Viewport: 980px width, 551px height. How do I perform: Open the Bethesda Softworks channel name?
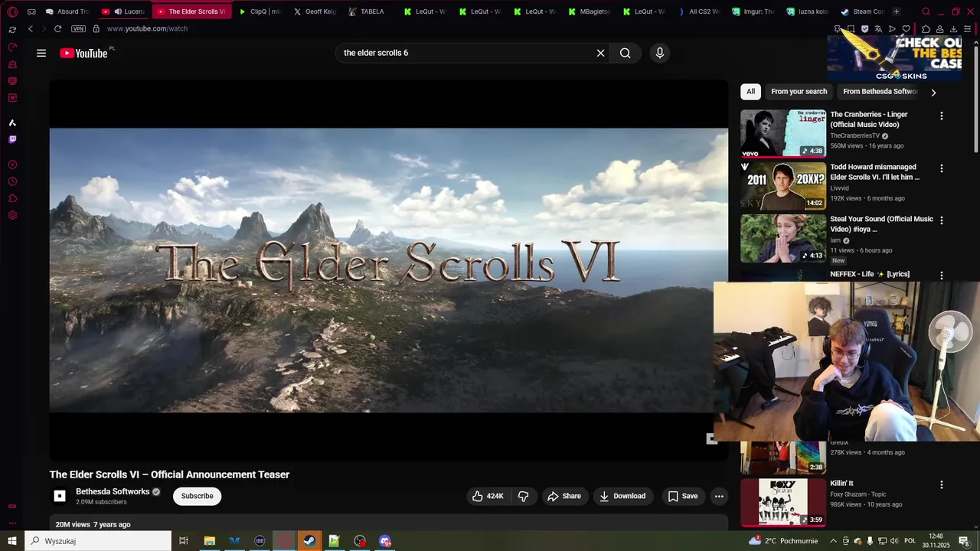pos(113,491)
